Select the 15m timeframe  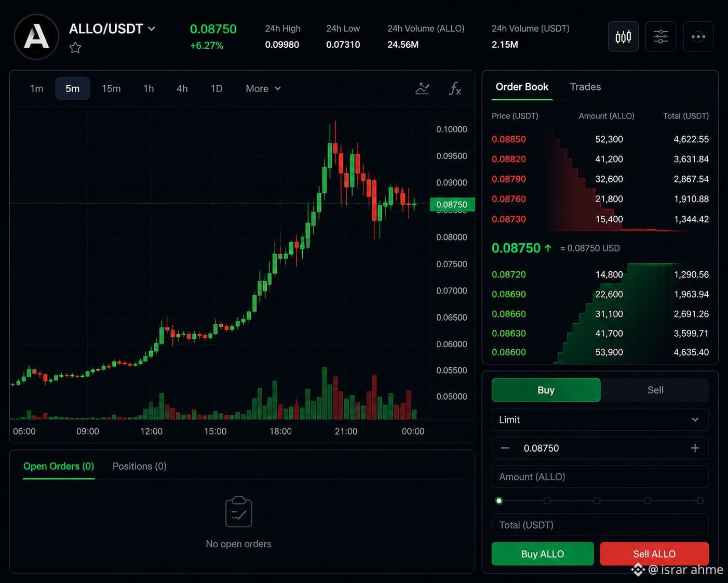(111, 88)
